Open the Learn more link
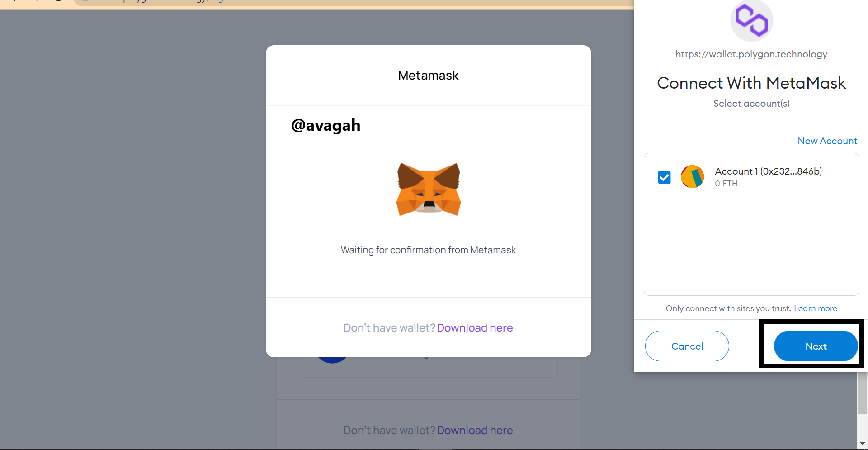The height and width of the screenshot is (450, 868). tap(816, 308)
